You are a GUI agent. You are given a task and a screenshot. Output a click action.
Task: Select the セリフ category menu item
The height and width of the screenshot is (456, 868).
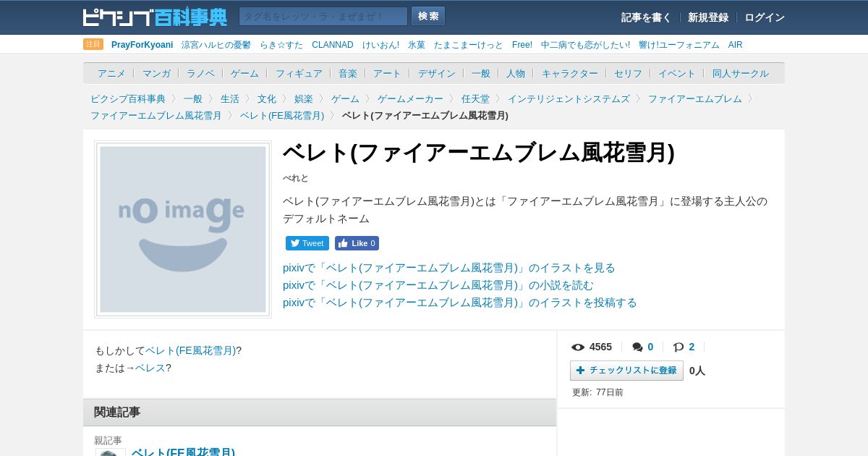click(628, 73)
